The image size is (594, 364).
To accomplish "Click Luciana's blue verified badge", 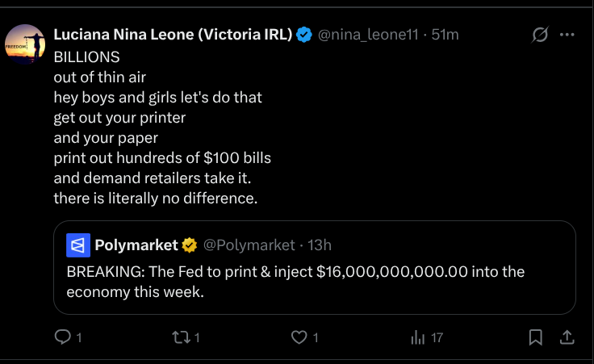I will pos(304,35).
